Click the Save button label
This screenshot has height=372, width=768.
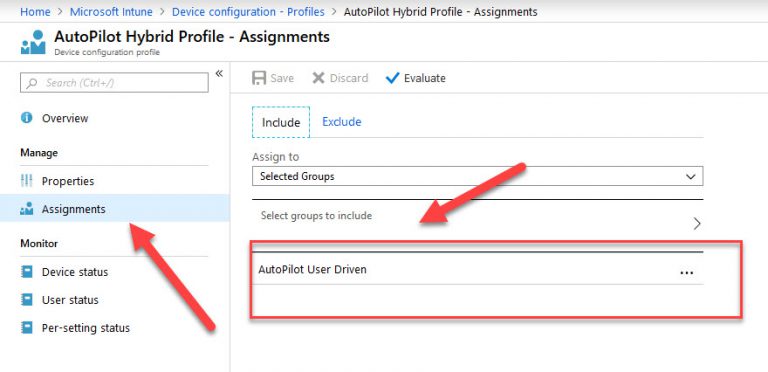(x=282, y=78)
